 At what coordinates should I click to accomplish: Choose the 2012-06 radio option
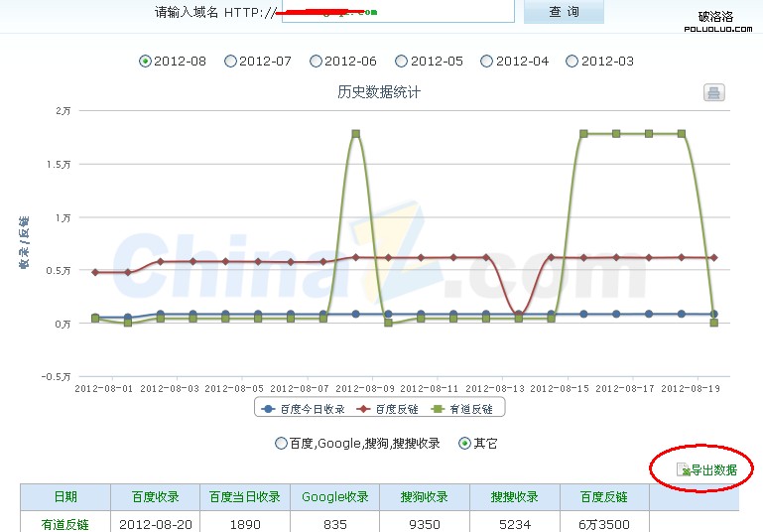coord(317,62)
